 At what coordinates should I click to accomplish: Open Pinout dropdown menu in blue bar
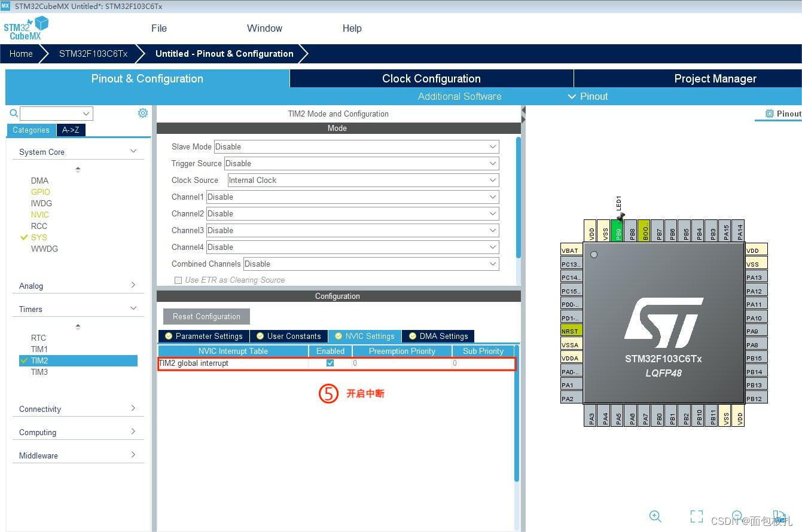pos(588,96)
